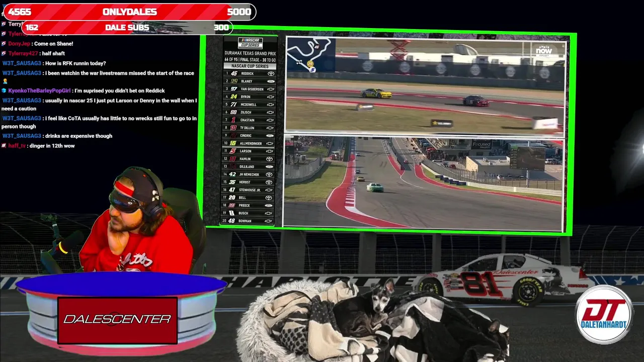Click the badge icon next to haff_tv
This screenshot has width=644, height=362.
[4, 146]
